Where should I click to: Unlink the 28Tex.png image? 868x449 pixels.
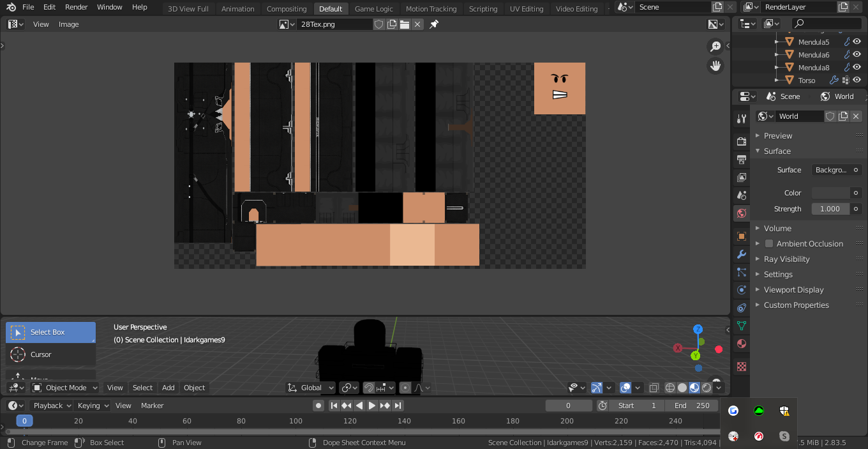pyautogui.click(x=417, y=24)
